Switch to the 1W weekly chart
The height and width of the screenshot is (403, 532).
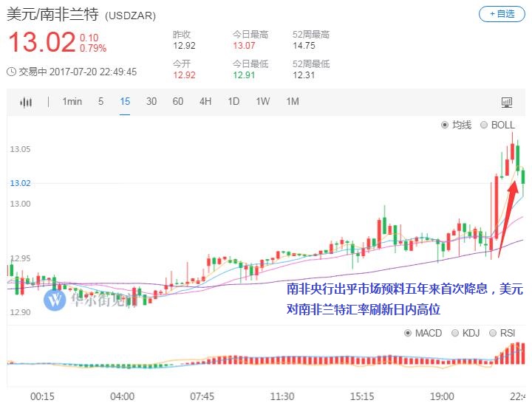262,102
